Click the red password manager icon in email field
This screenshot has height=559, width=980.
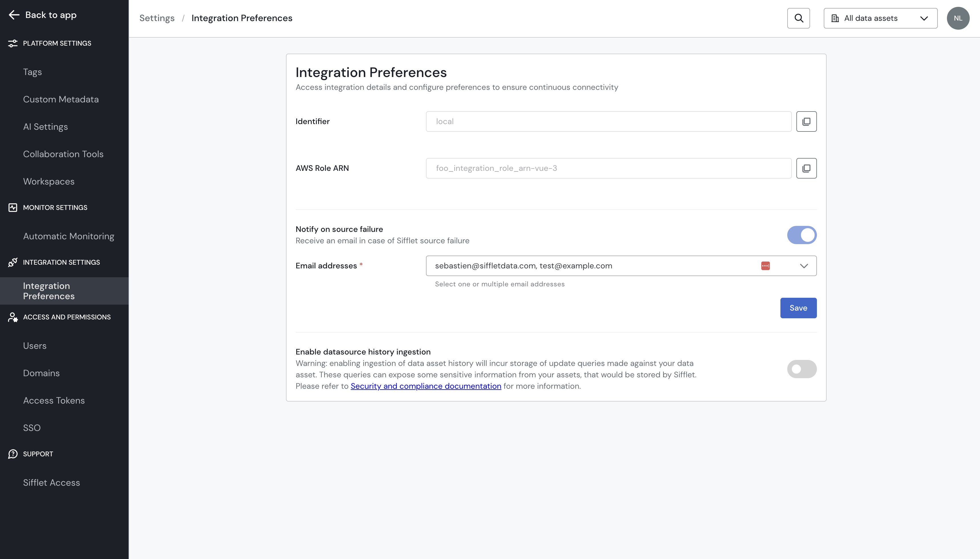765,266
